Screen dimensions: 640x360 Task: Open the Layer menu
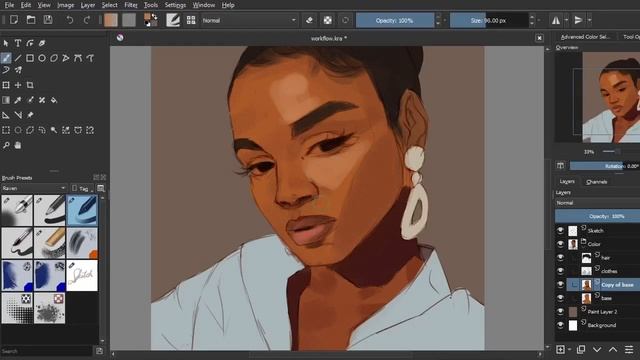(88, 5)
